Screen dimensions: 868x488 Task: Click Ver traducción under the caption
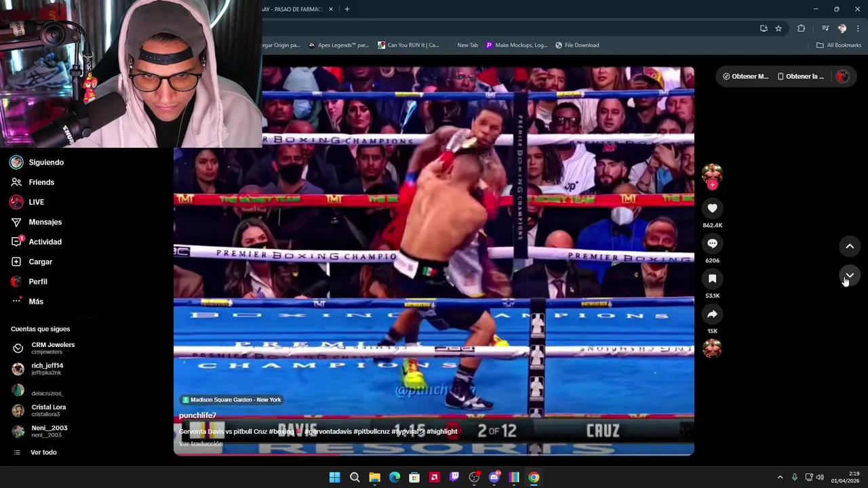pyautogui.click(x=201, y=443)
